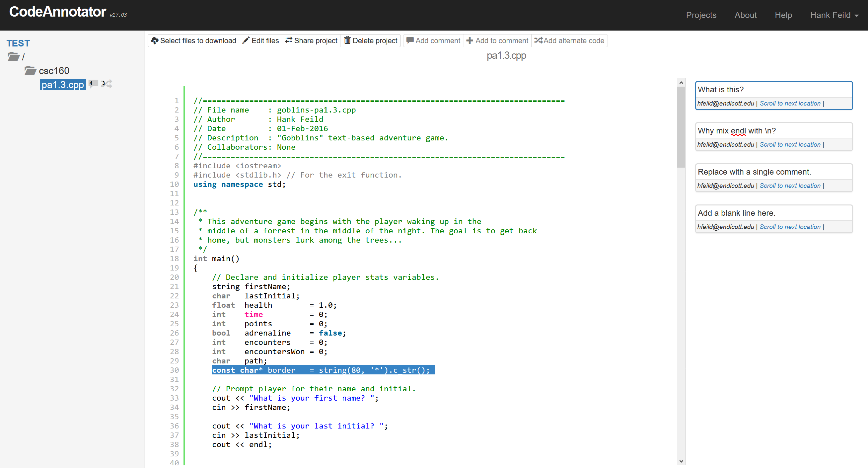Open the Projects menu item

[x=701, y=15]
